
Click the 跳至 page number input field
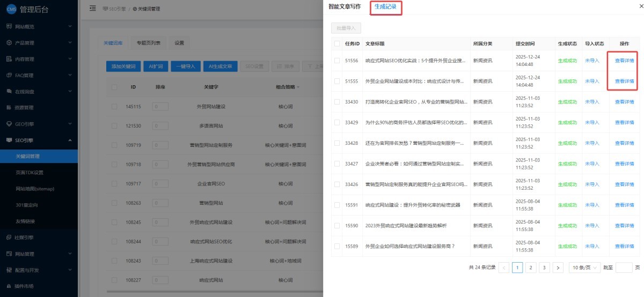[x=624, y=268]
